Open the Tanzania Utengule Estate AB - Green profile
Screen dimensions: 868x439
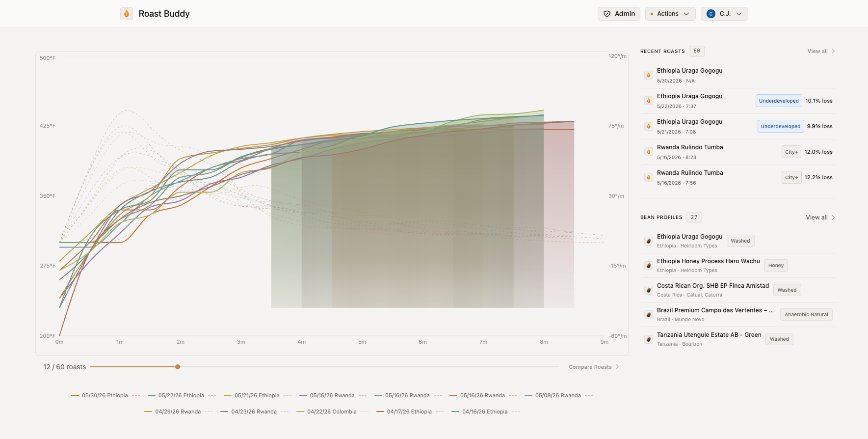[738, 339]
